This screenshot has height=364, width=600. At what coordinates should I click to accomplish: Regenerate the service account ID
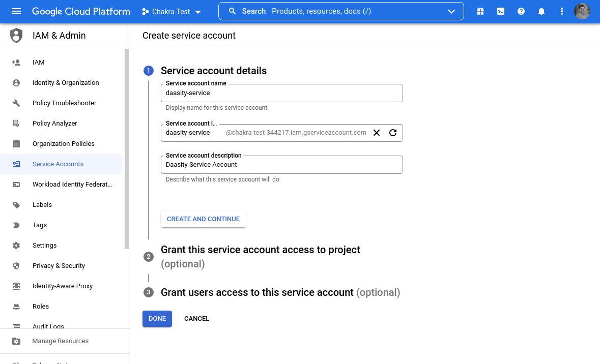393,133
